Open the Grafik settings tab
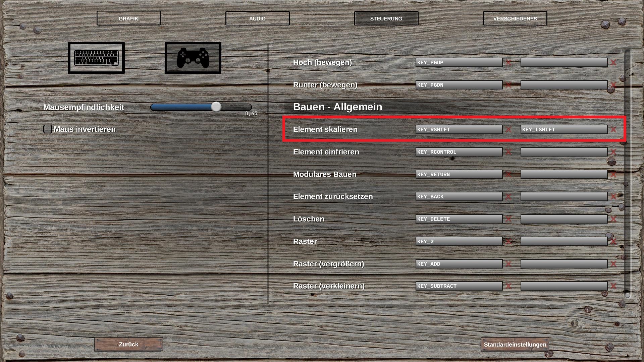644x362 pixels. (128, 18)
